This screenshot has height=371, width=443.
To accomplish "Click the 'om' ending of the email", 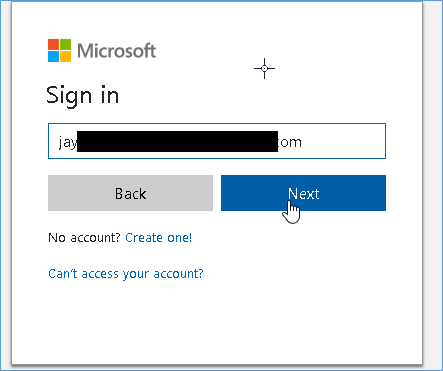I will coord(290,142).
